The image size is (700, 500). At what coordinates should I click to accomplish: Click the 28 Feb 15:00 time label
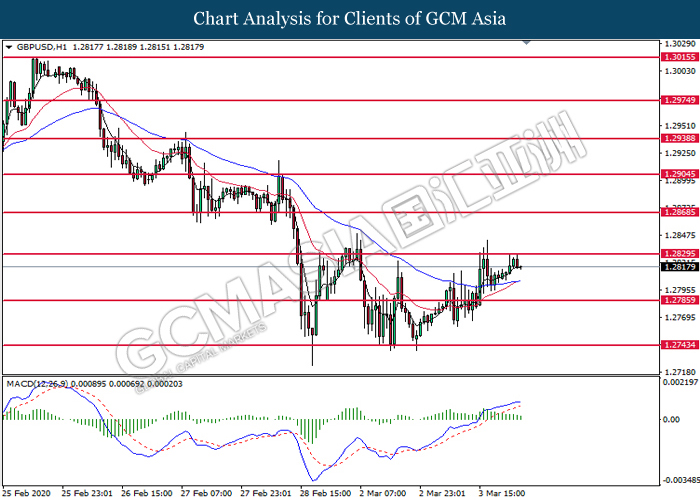click(325, 493)
